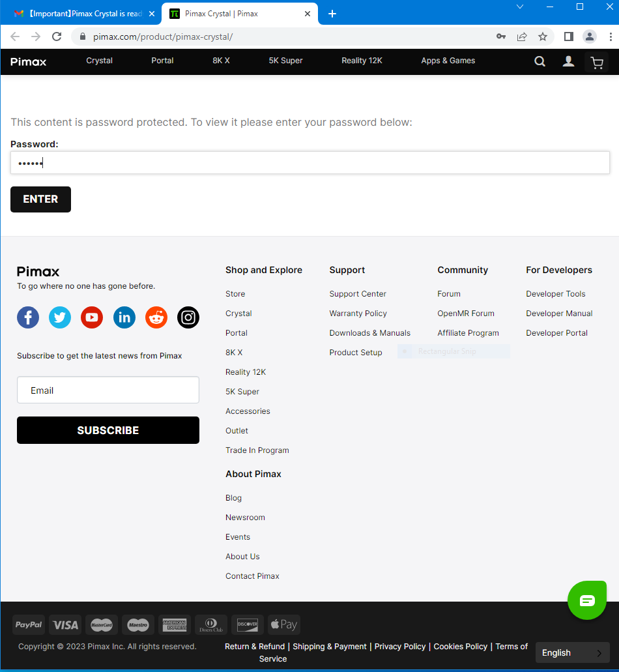619x672 pixels.
Task: Click the Email subscription input field
Action: tap(108, 390)
